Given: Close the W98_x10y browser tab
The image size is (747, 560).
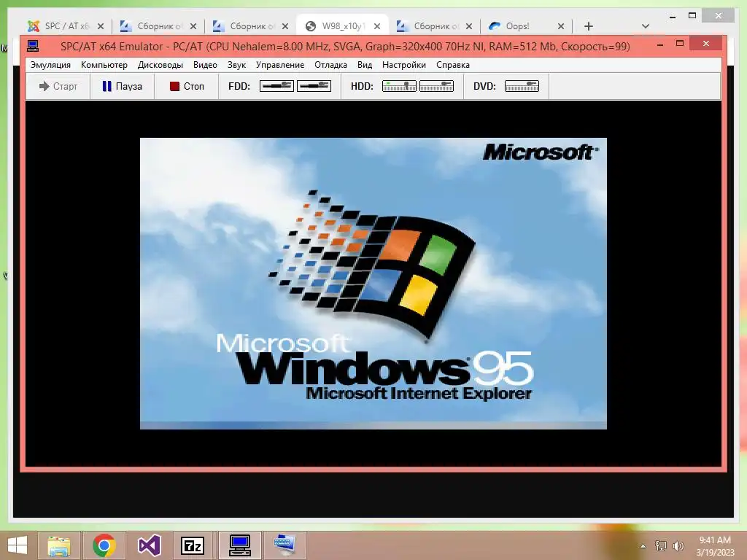Looking at the screenshot, I should [x=377, y=26].
